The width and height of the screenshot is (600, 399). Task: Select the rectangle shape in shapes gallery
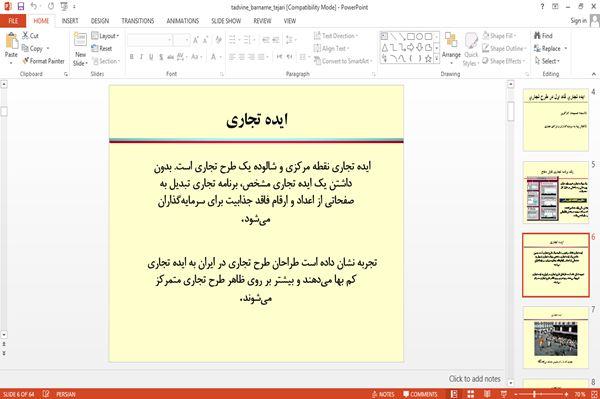point(411,36)
